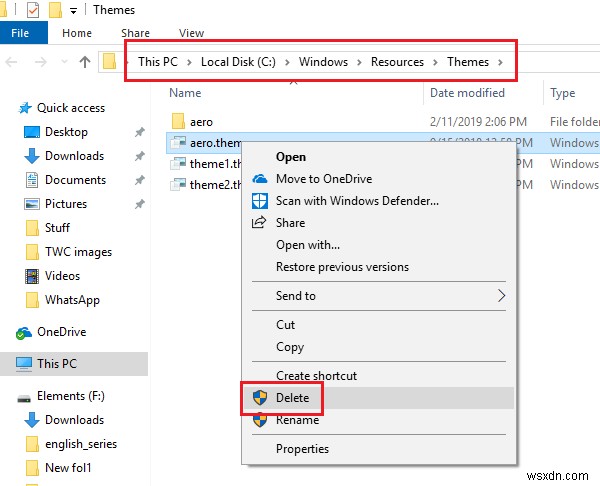Open the Customize Quick Access Toolbar dropdown
This screenshot has height=486, width=600.
[73, 11]
